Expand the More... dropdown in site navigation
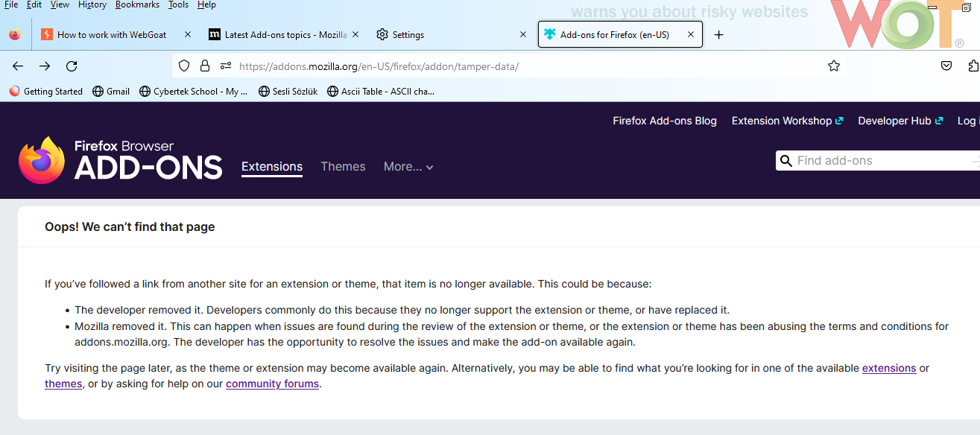Screen dimensions: 980x435 point(408,167)
